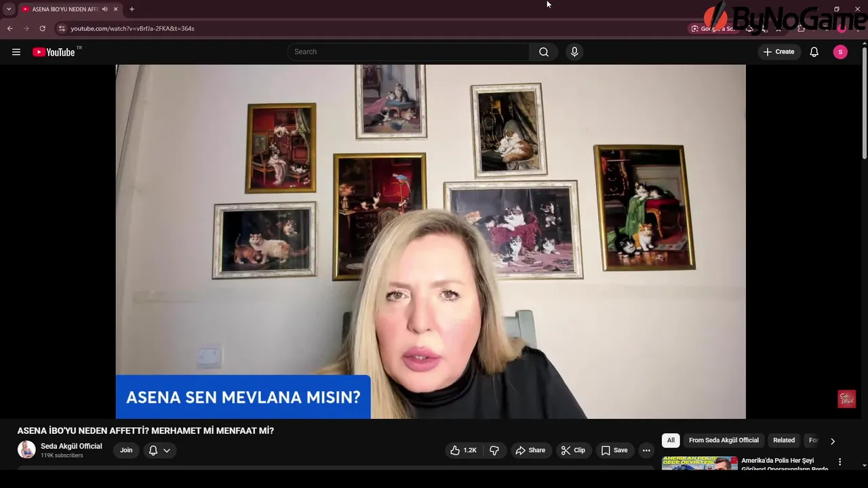Expand the subscription notification bell dropdown
868x488 pixels.
click(x=159, y=450)
